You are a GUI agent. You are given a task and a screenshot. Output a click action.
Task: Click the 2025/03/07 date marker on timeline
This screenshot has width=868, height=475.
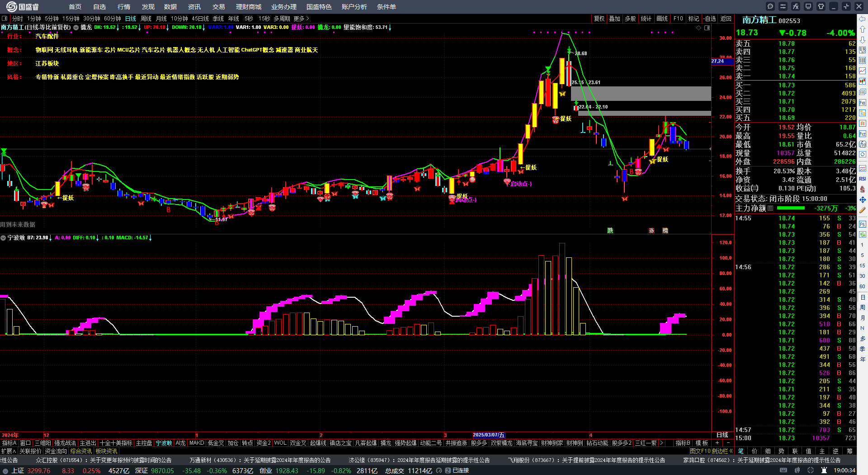click(x=489, y=435)
